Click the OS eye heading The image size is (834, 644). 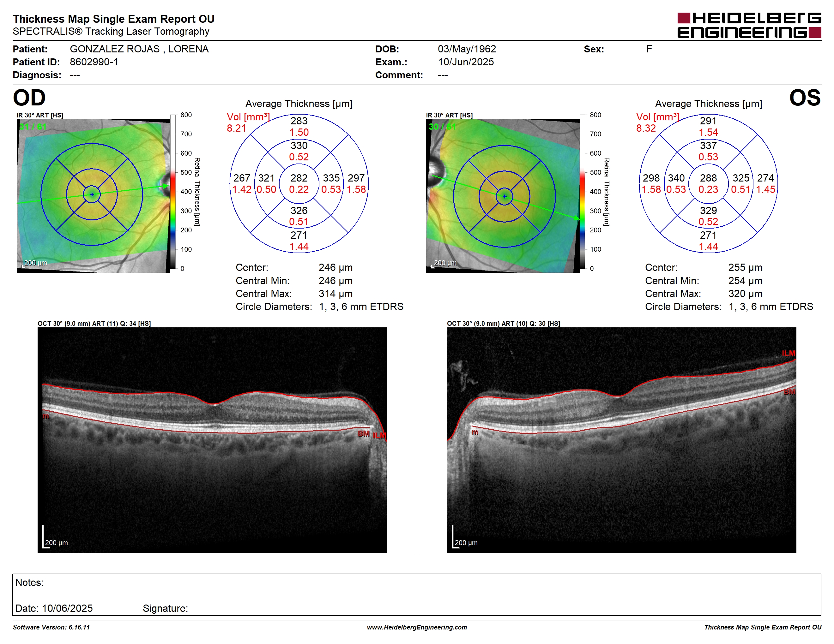click(x=805, y=98)
